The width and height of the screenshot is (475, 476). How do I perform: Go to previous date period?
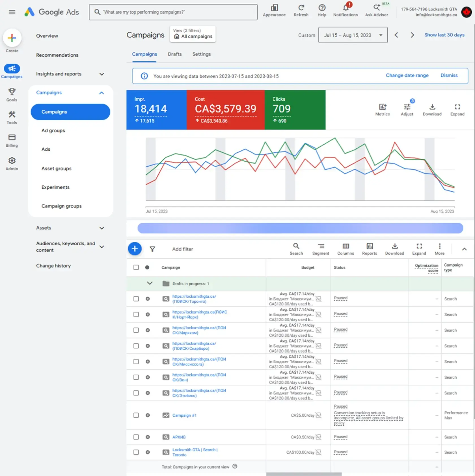click(x=396, y=35)
